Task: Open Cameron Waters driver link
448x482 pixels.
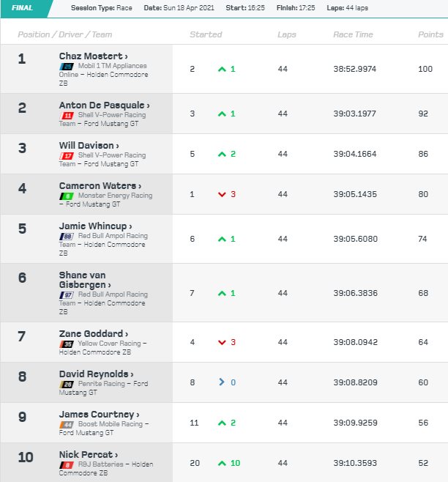Action: click(100, 185)
